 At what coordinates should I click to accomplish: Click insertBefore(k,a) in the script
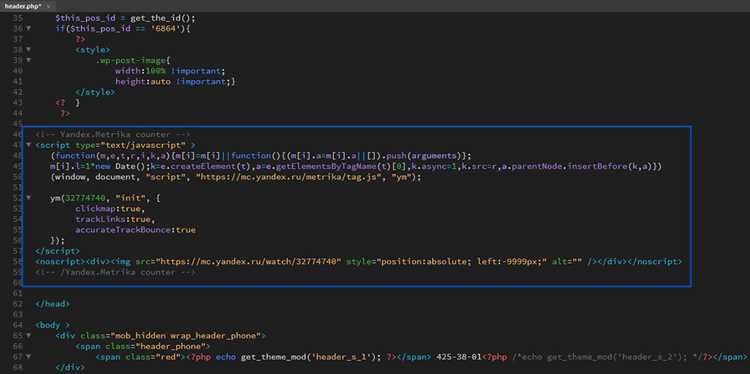611,166
